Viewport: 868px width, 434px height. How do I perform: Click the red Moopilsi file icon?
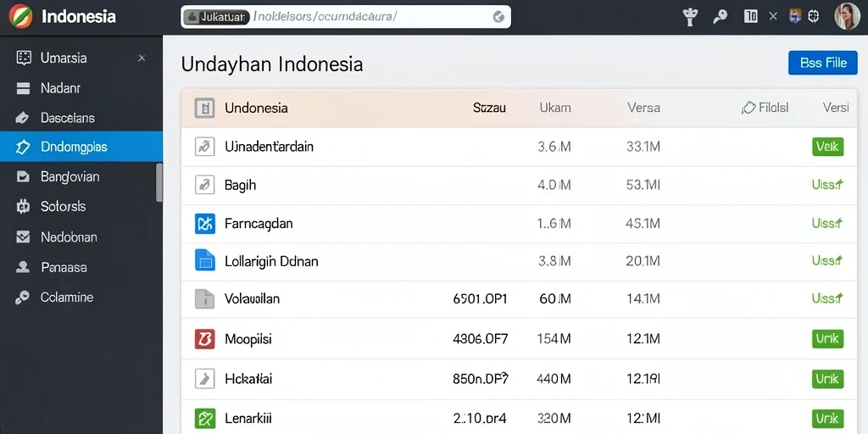pyautogui.click(x=204, y=338)
